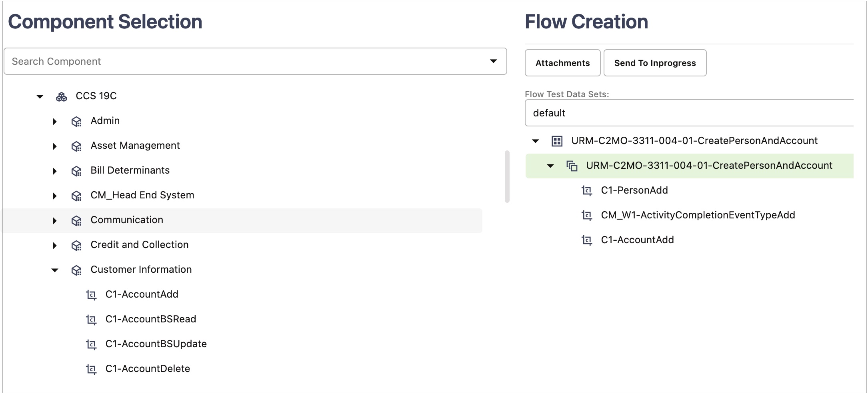Viewport: 868px width, 396px height.
Task: Click the component tree vertical scrollbar
Action: [x=507, y=176]
